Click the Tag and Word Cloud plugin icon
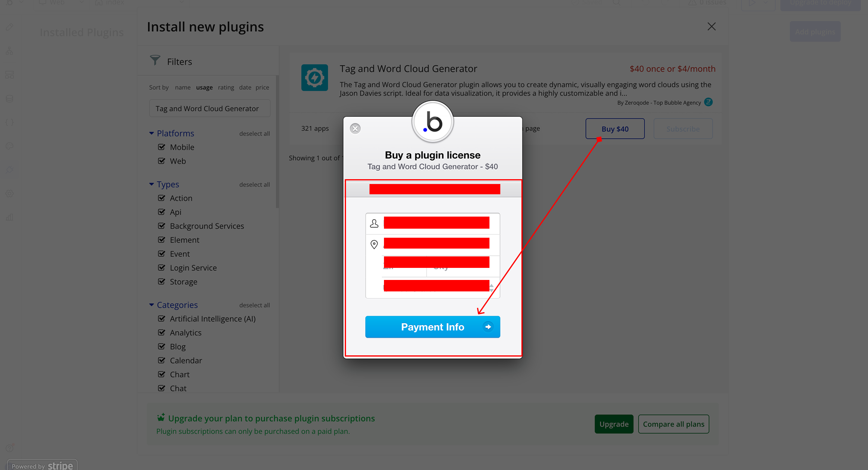The height and width of the screenshot is (470, 868). point(314,78)
